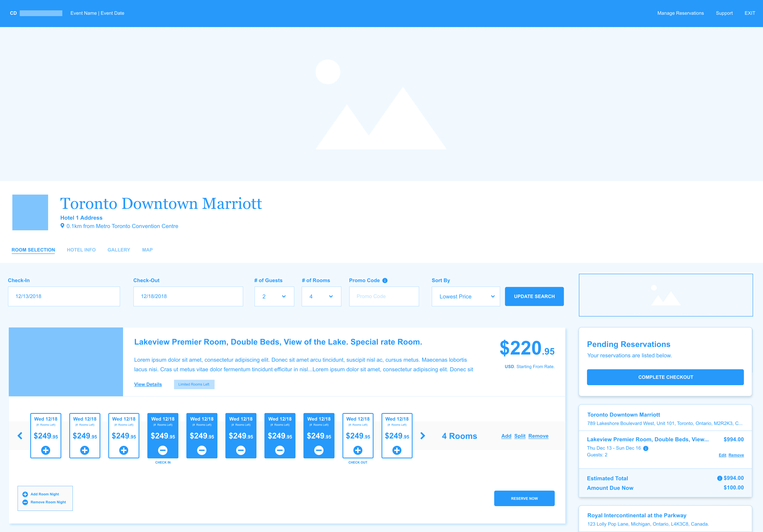
Task: Remove room night on CHECK IN card
Action: tap(163, 450)
